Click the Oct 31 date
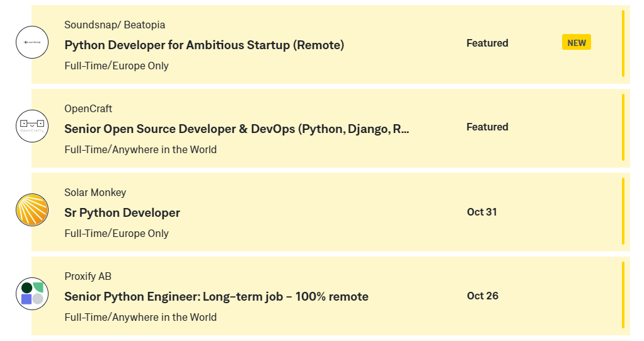The height and width of the screenshot is (341, 644). pos(482,212)
